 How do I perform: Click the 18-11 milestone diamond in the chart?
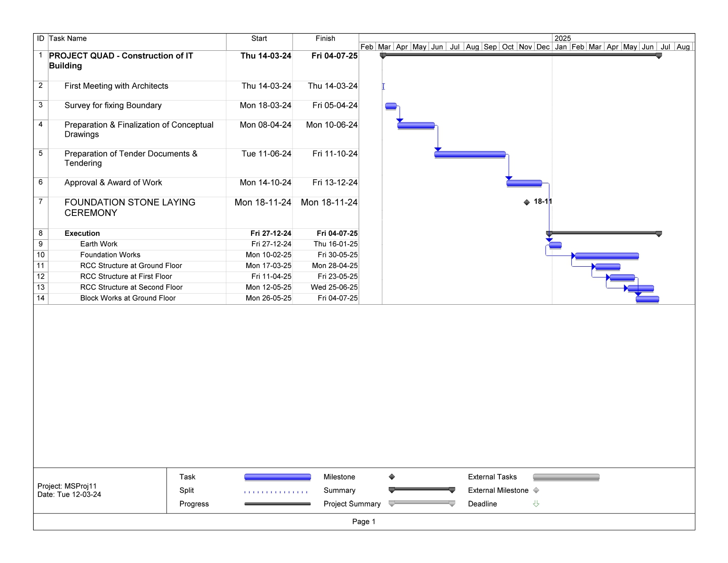coord(526,203)
